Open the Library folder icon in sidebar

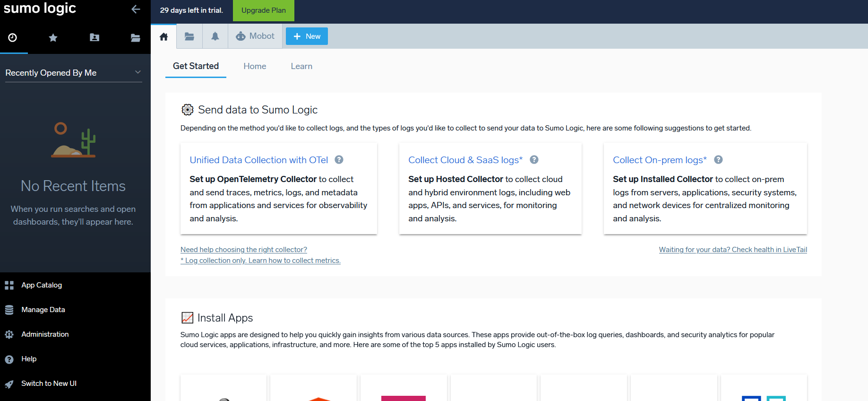point(135,37)
